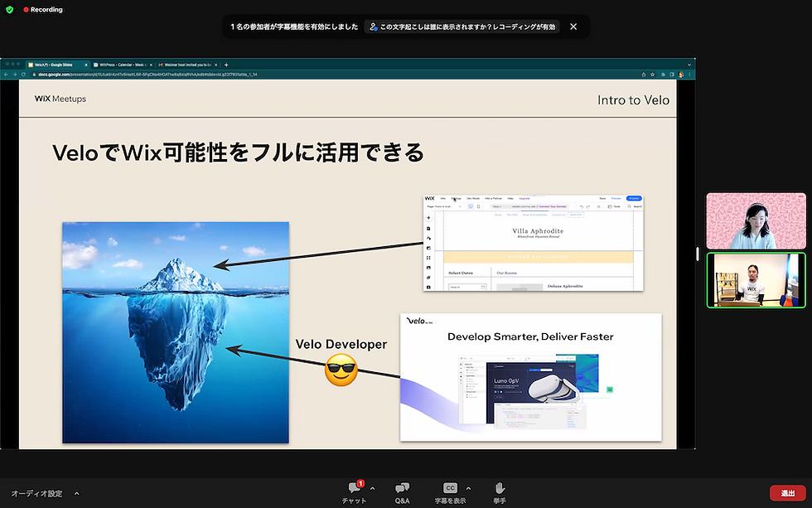Viewport: 812px width, 508px height.
Task: Click the blue Publish button in Wix editor image
Action: 634,198
